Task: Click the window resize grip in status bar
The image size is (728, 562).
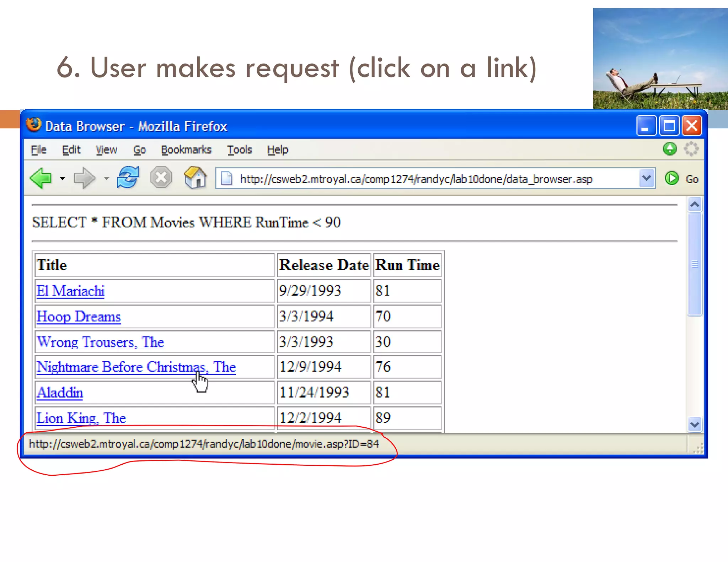Action: click(698, 448)
